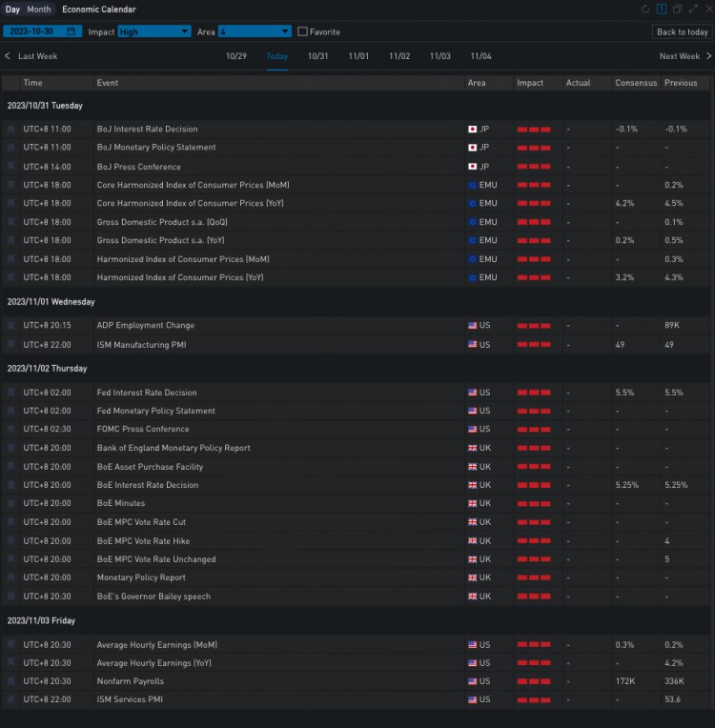Bookmark the Nonfarm Payrolls event
This screenshot has width=715, height=728.
click(11, 681)
